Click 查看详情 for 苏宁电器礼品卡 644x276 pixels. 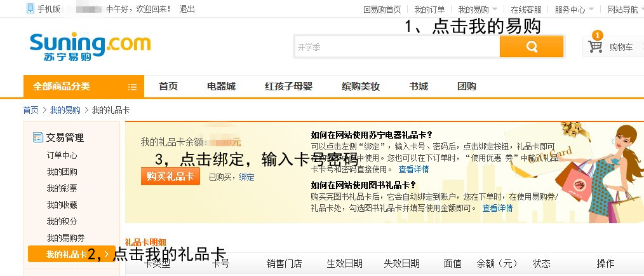(x=413, y=169)
